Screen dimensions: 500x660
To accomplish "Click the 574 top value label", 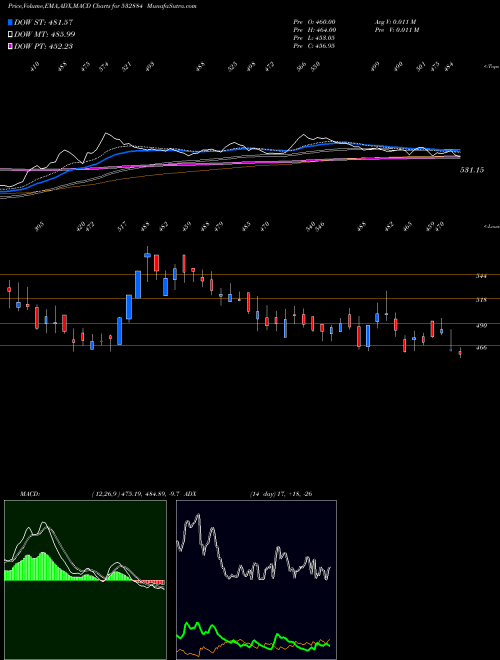I will [104, 67].
